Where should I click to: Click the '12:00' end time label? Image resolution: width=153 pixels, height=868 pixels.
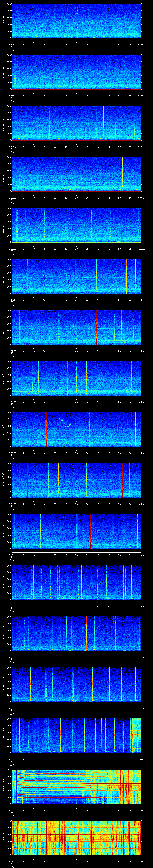(141, 861)
